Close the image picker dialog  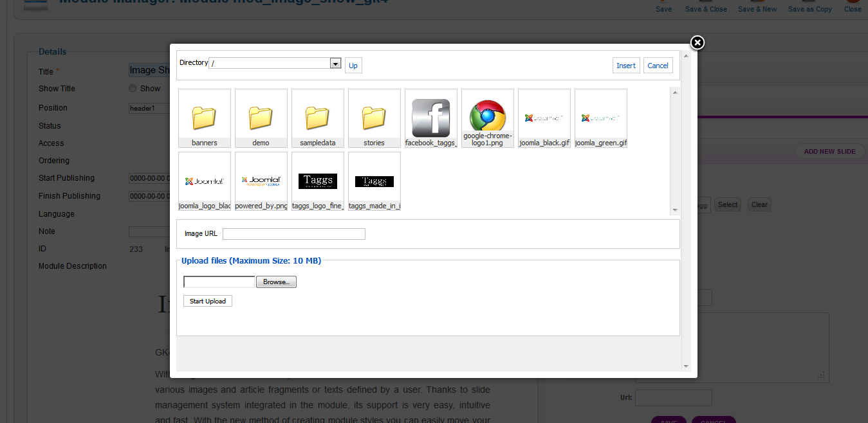[697, 42]
